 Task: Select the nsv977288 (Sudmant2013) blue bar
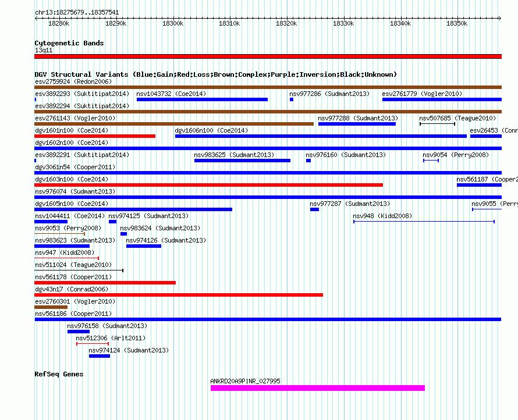(x=357, y=124)
